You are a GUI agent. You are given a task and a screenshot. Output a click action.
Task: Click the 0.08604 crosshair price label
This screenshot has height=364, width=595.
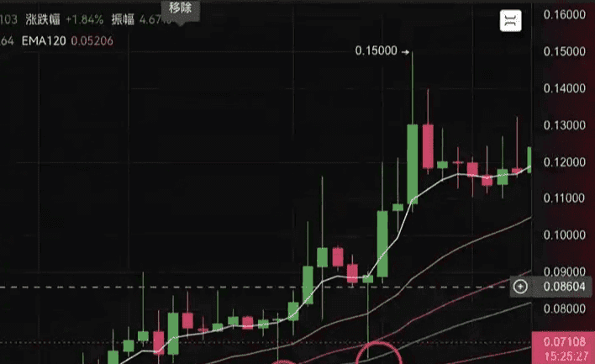564,287
